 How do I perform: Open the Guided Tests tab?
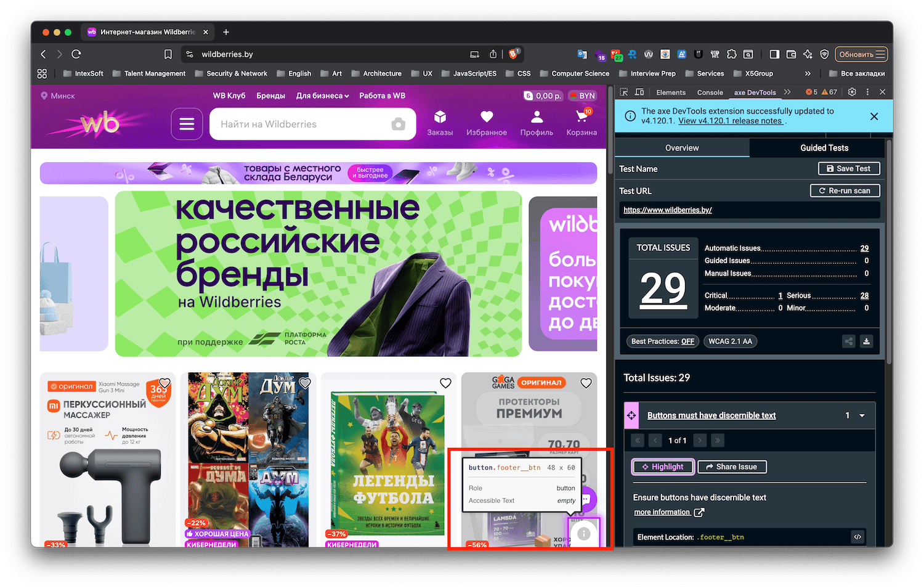824,148
